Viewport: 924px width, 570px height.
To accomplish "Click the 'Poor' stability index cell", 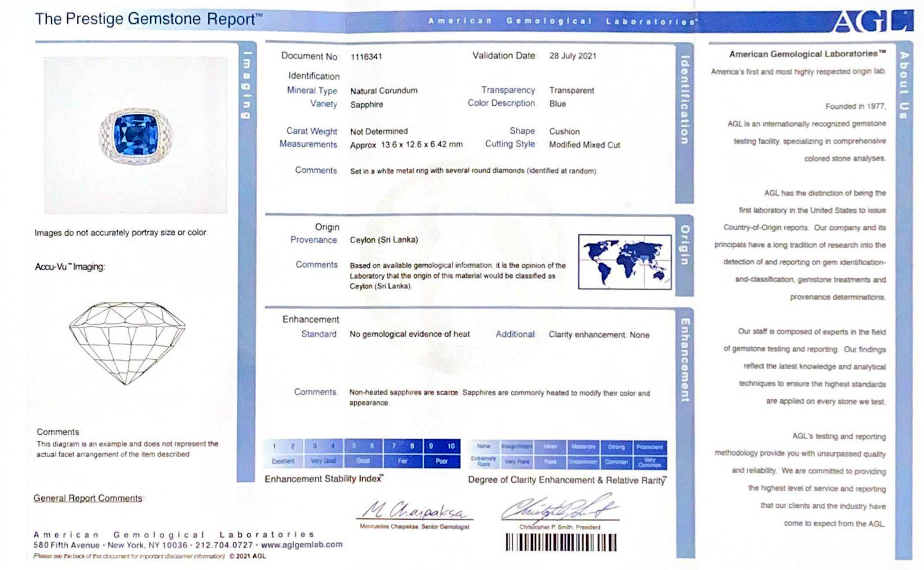I will (x=441, y=461).
